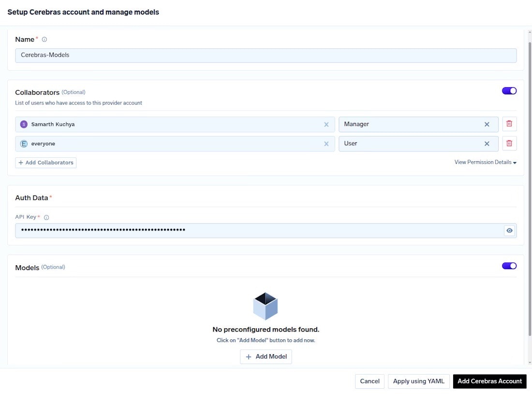
Task: Click the info icon next to Name
Action: pyautogui.click(x=44, y=39)
